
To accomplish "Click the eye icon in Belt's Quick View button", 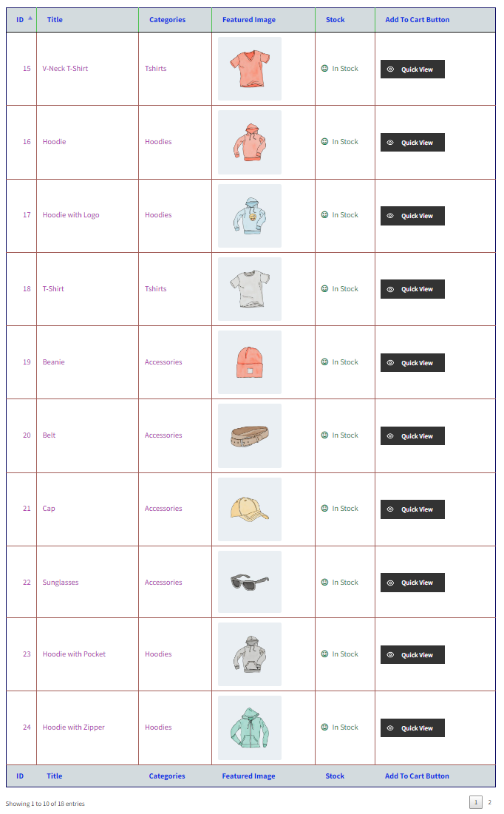I will 390,436.
